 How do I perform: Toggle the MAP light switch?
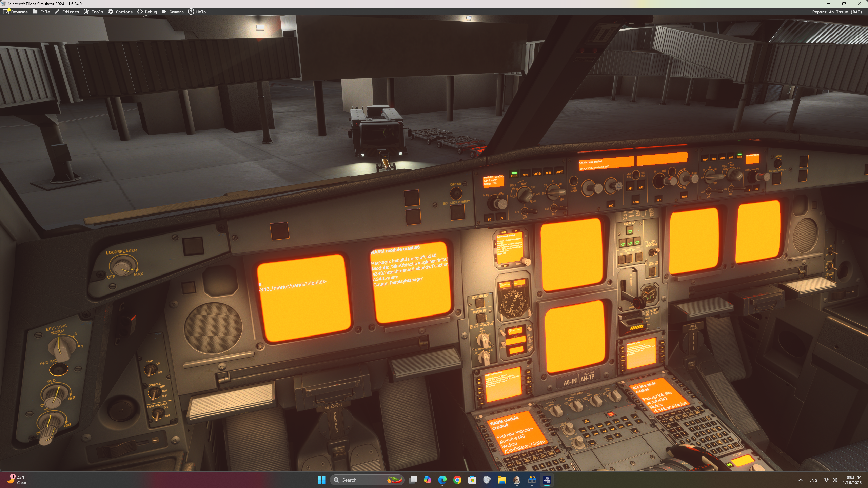coord(149,370)
